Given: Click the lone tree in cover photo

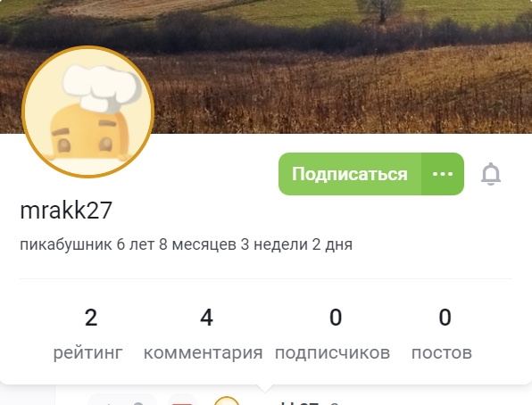Looking at the screenshot, I should [382, 10].
